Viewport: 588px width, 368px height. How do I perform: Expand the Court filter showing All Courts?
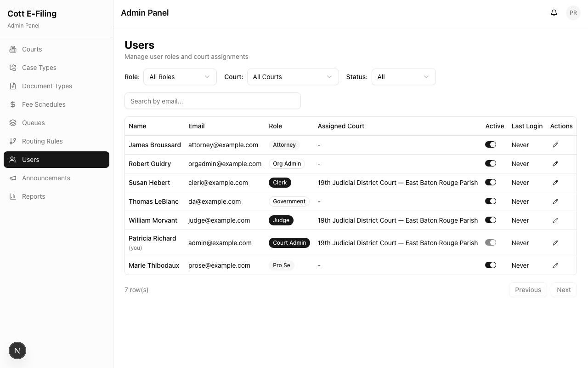click(293, 77)
